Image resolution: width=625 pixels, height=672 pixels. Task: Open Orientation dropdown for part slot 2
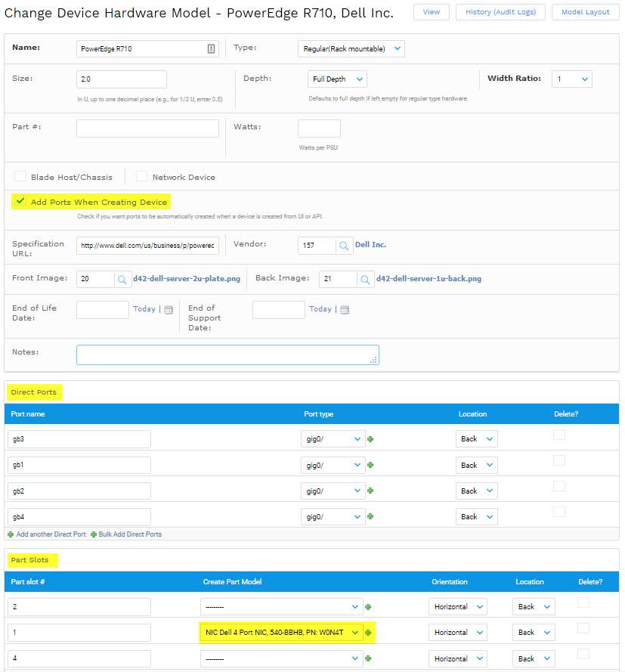tap(458, 607)
